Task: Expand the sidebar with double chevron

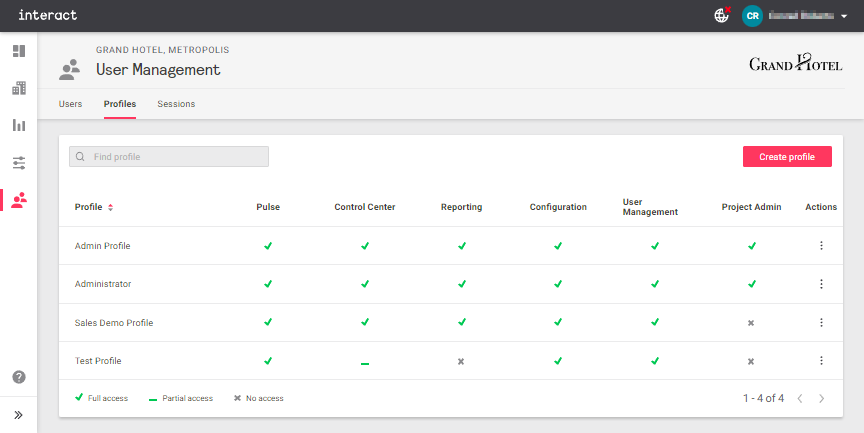Action: point(18,414)
